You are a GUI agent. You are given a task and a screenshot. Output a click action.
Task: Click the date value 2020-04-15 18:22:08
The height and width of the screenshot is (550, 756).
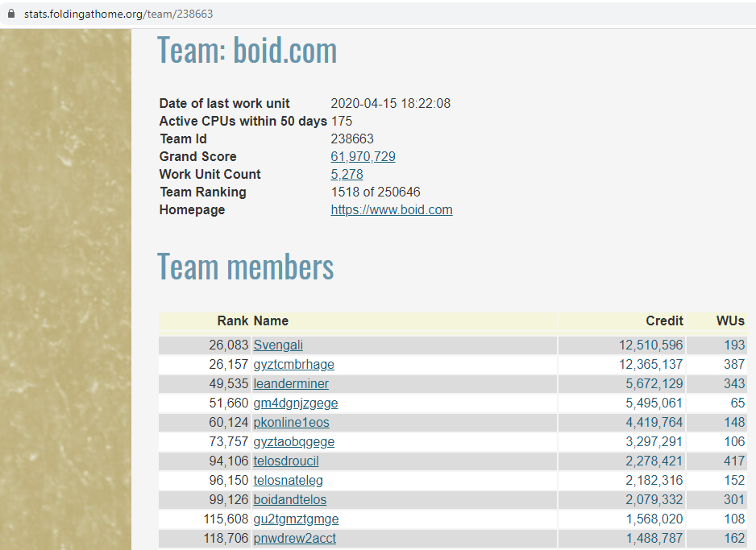click(391, 104)
